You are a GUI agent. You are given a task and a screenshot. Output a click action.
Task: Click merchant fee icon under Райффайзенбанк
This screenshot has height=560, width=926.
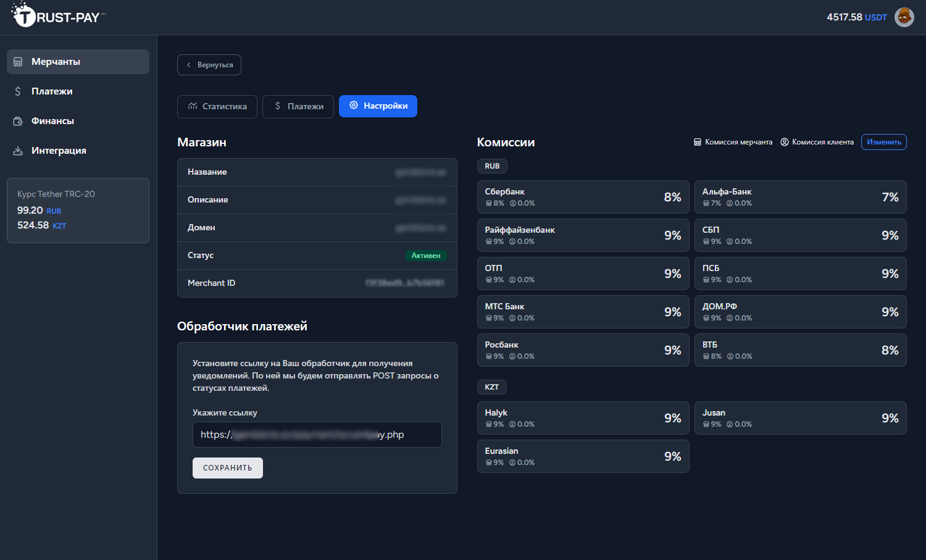click(489, 241)
